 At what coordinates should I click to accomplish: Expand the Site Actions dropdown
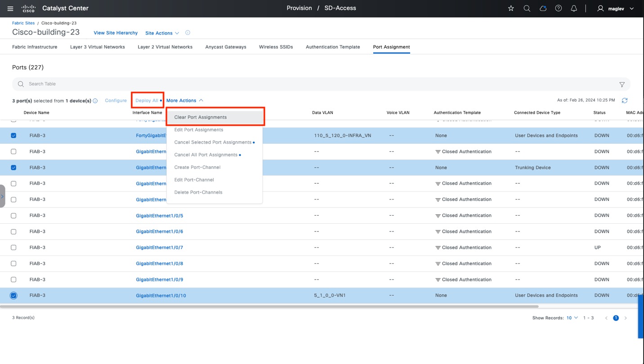click(162, 33)
